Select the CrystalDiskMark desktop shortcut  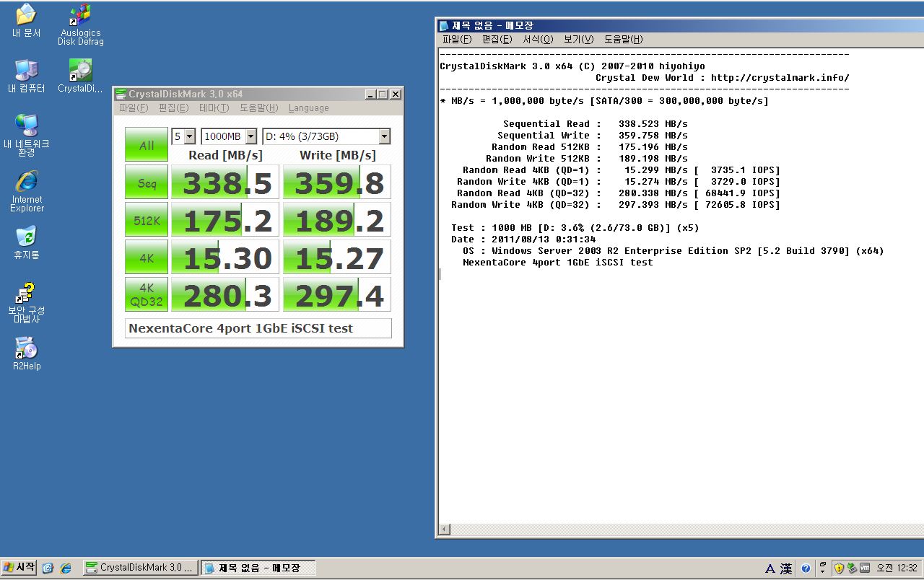coord(81,76)
